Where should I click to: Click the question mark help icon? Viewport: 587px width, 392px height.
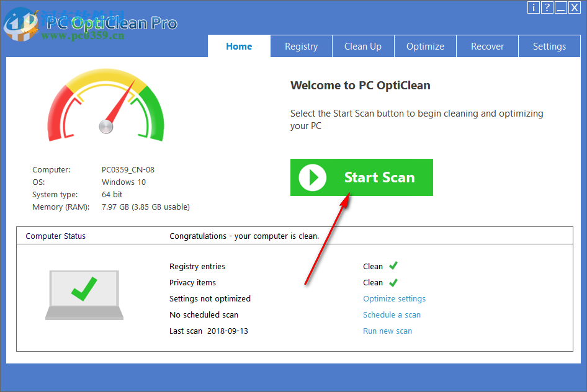click(x=547, y=7)
